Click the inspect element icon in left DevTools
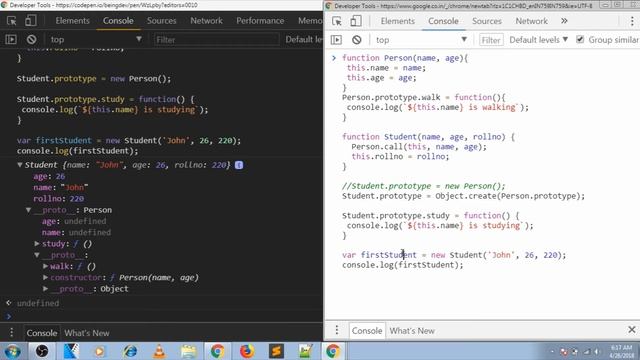The width and height of the screenshot is (640, 360). click(11, 21)
